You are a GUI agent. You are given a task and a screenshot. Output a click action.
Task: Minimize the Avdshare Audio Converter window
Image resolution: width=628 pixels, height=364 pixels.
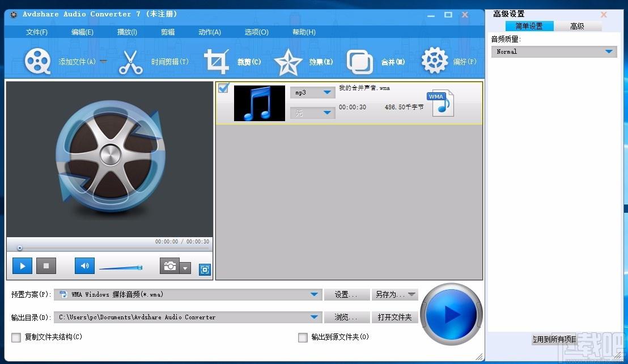click(x=431, y=15)
